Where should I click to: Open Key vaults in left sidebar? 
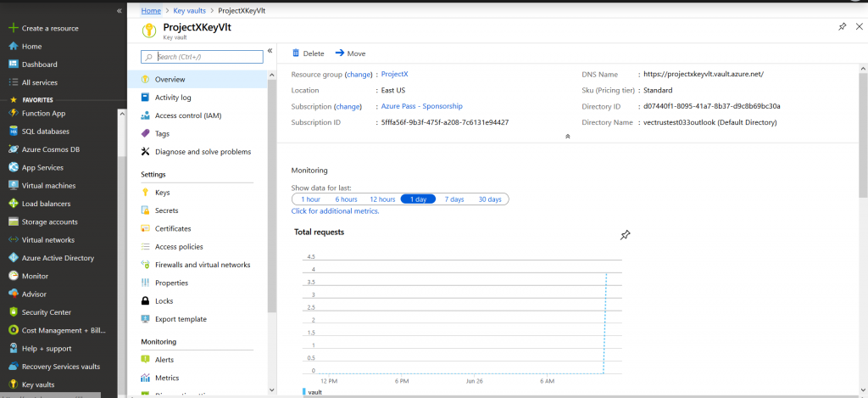pyautogui.click(x=38, y=384)
